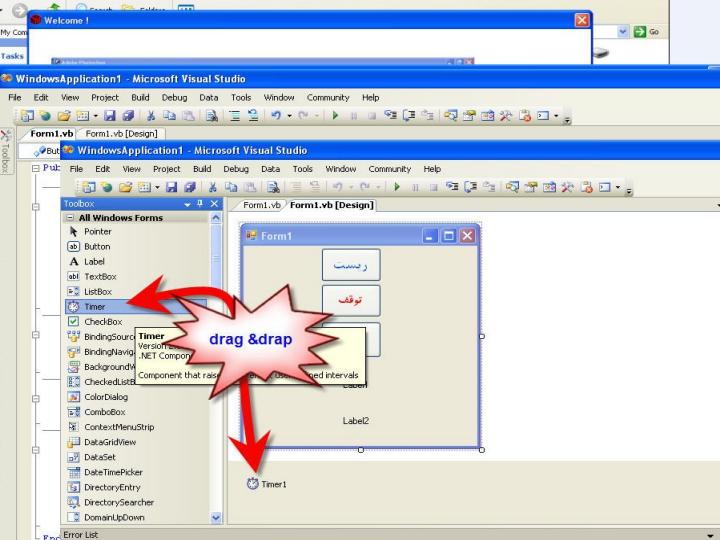Click Save icon in back Visual Studio toolbar
The image size is (720, 540).
click(x=109, y=115)
